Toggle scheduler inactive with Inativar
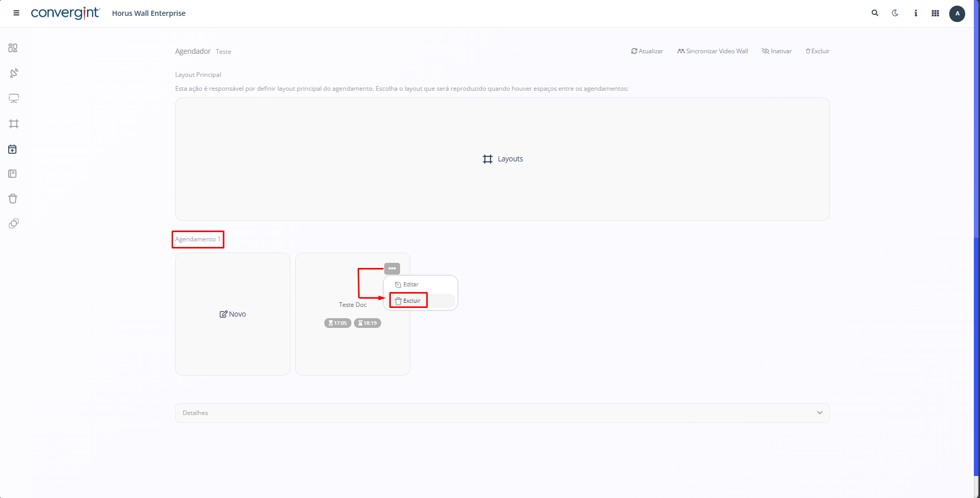The height and width of the screenshot is (498, 980). (x=777, y=51)
